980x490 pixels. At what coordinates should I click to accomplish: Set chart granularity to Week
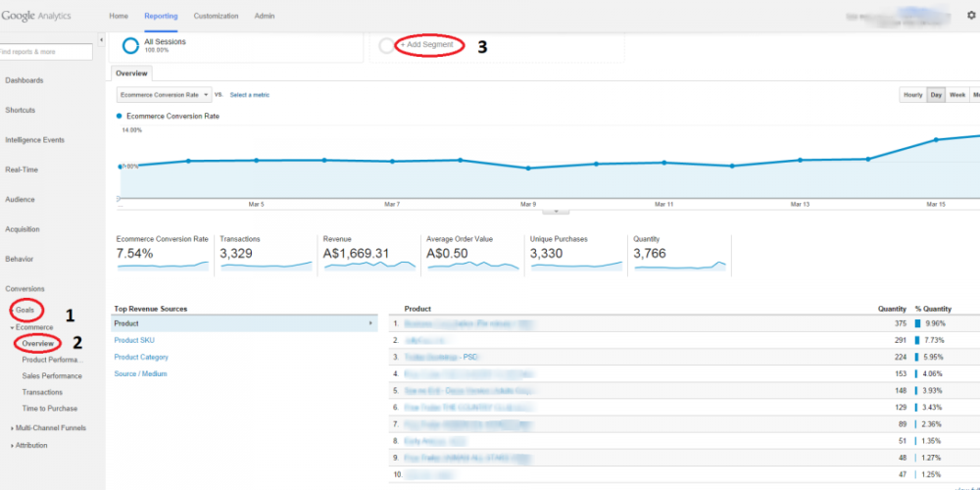(x=956, y=95)
